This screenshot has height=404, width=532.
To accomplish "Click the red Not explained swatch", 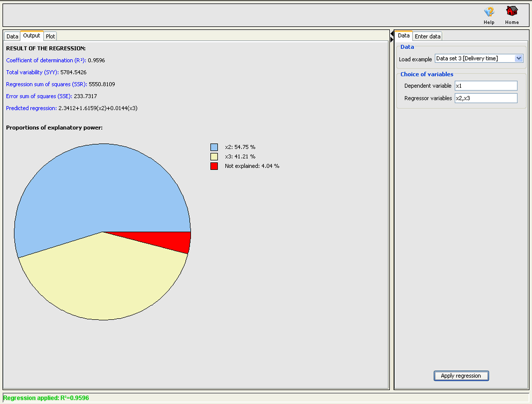I will point(214,166).
